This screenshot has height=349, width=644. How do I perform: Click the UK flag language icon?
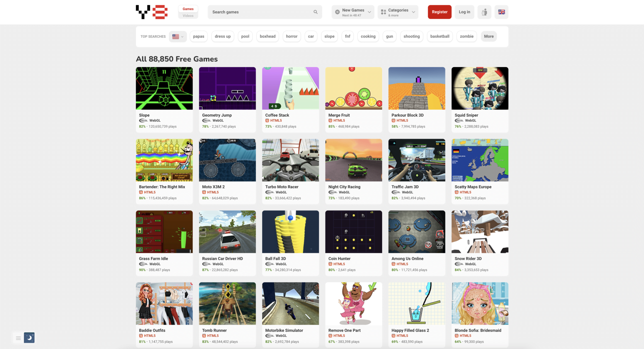pos(501,12)
